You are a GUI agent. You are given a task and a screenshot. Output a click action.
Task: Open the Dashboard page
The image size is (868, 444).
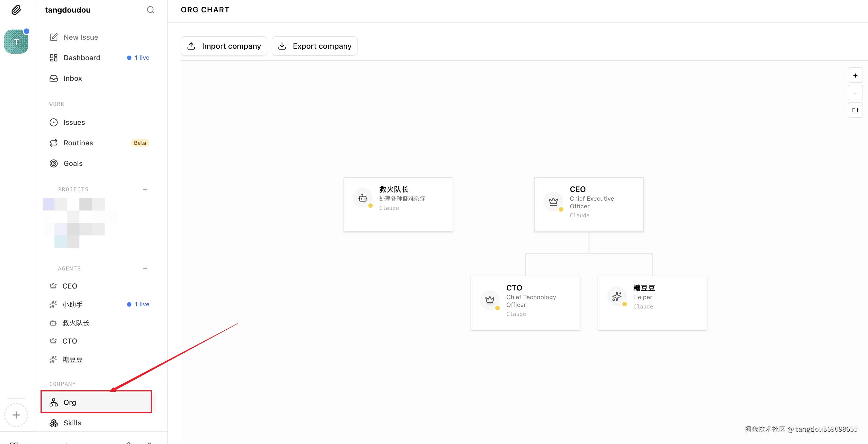(82, 57)
